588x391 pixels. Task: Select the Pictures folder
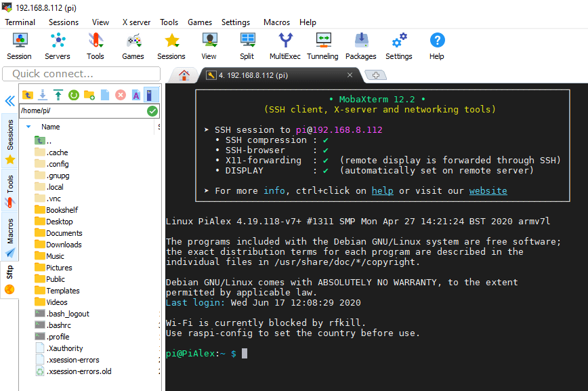pyautogui.click(x=54, y=268)
